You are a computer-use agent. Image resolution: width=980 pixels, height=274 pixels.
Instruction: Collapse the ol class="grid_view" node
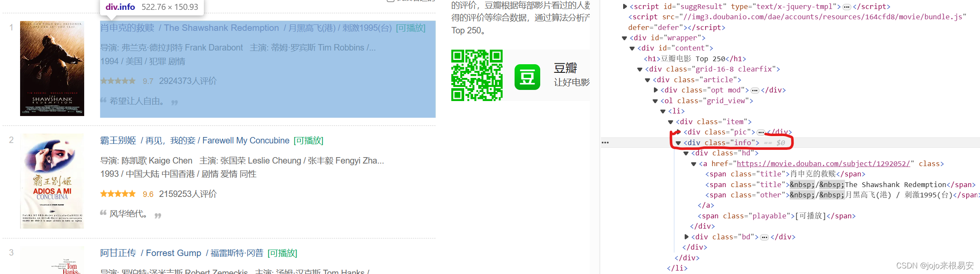point(655,101)
